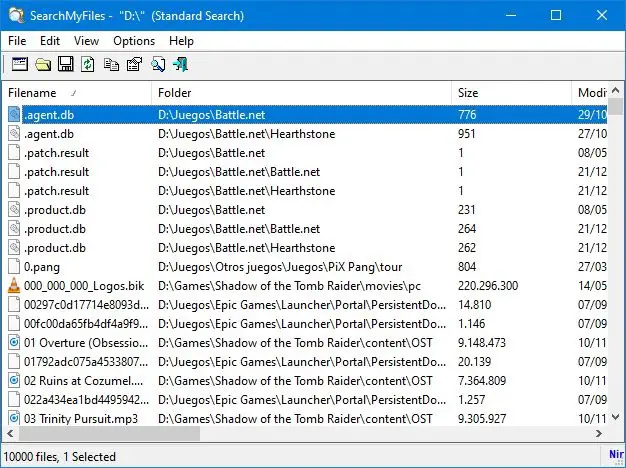The height and width of the screenshot is (468, 626).
Task: Select .product.db with size 264
Action: pyautogui.click(x=305, y=229)
